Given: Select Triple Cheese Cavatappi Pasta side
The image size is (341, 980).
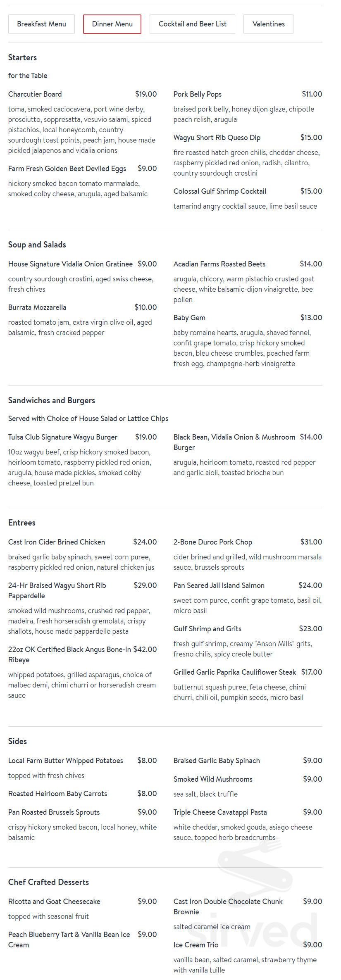Looking at the screenshot, I should click(x=220, y=812).
